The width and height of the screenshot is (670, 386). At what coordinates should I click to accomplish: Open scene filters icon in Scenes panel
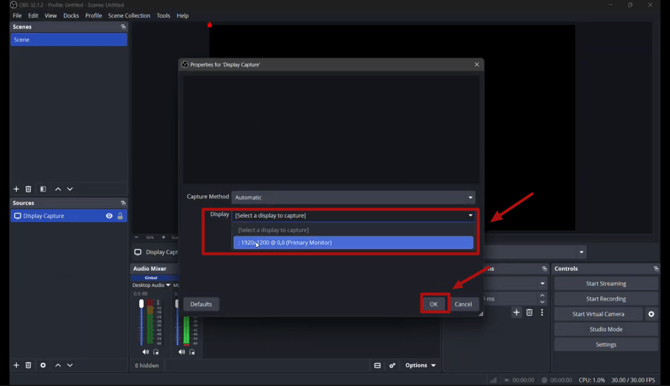coord(43,189)
